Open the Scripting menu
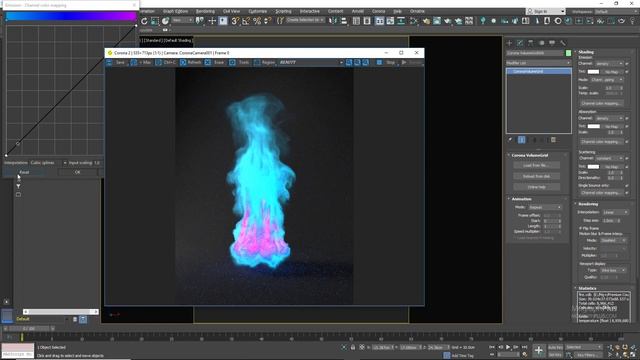 tap(283, 11)
